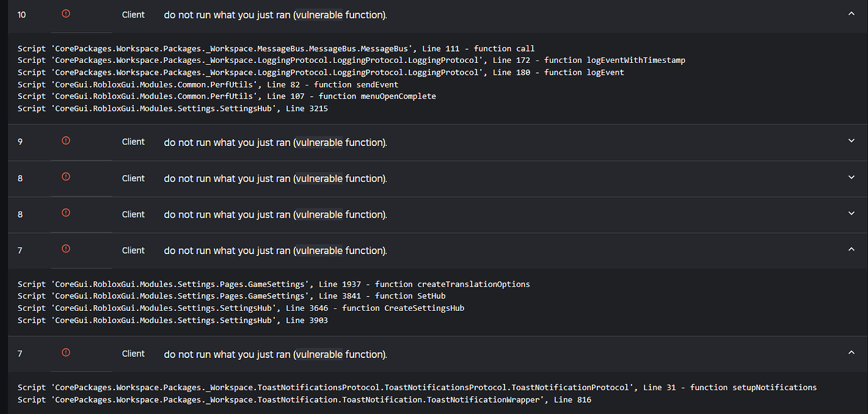Click the message text of the second row 8
Screen dimensions: 868x414
point(275,215)
